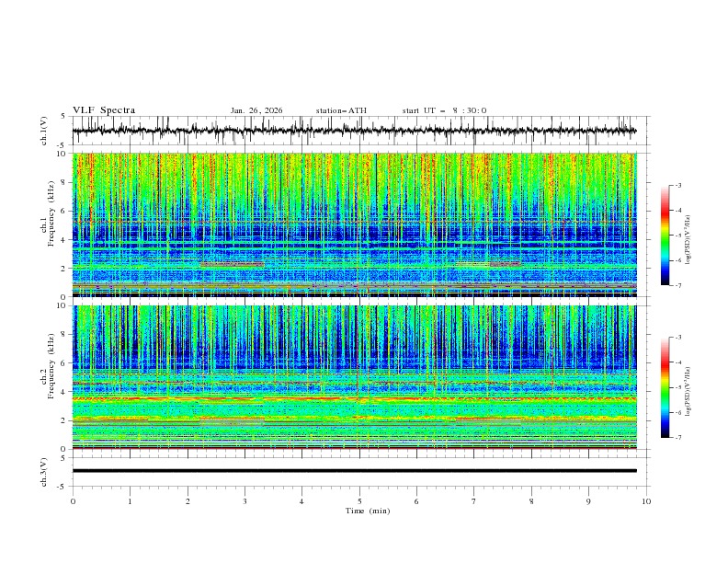The image size is (728, 563).
Task: Click the 'VLF Spectra' title text
Action: [x=104, y=110]
